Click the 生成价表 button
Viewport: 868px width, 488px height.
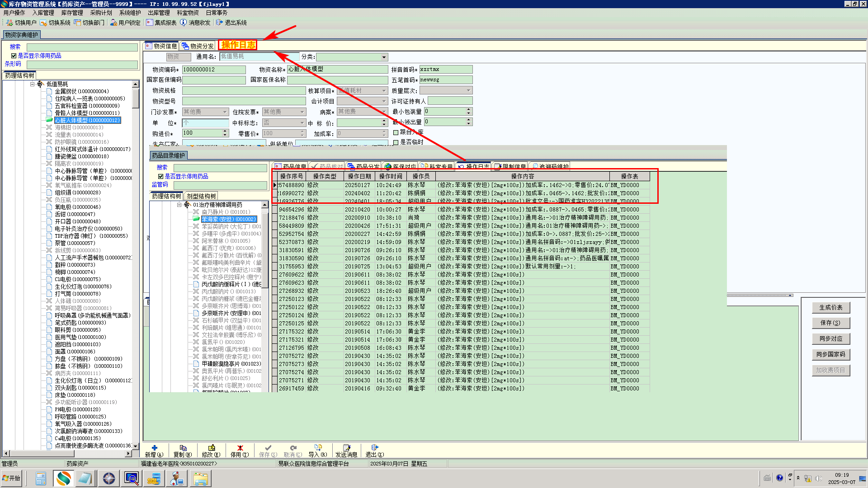[830, 308]
